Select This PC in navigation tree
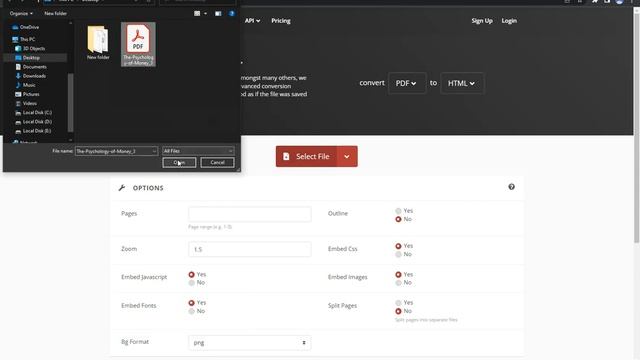Viewport: 640px width, 360px height. tap(27, 39)
